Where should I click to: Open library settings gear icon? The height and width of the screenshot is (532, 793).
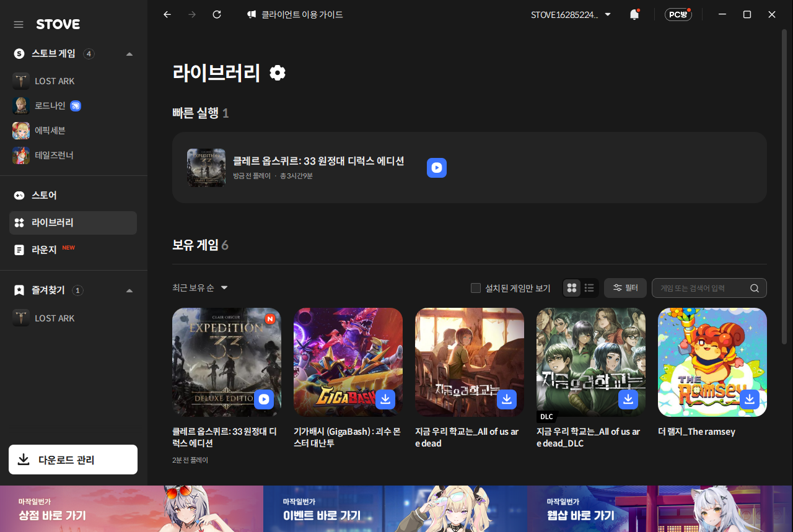278,73
